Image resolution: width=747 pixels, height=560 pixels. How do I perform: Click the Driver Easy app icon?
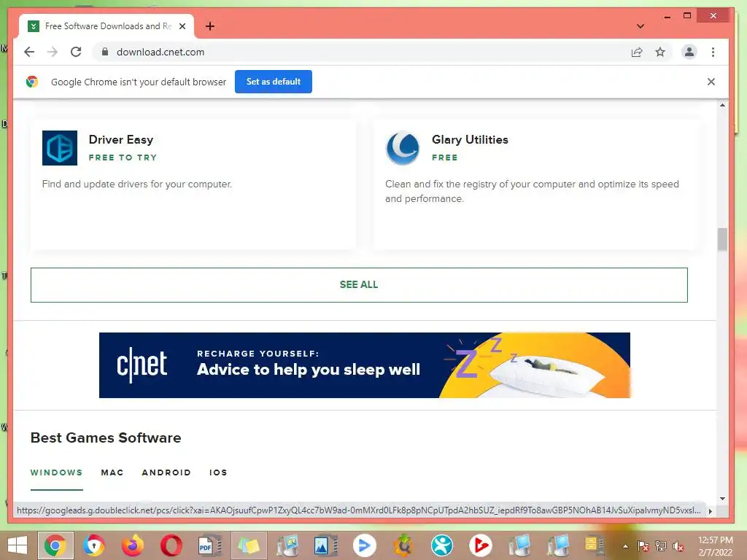(x=60, y=148)
